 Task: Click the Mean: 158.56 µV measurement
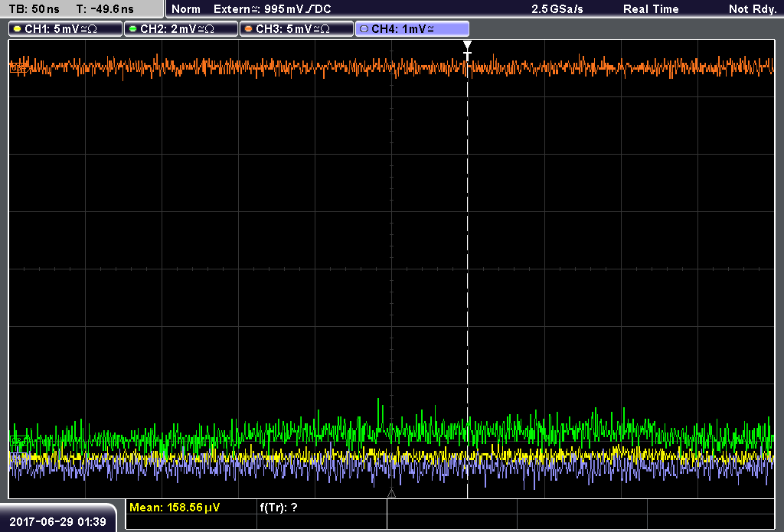174,508
